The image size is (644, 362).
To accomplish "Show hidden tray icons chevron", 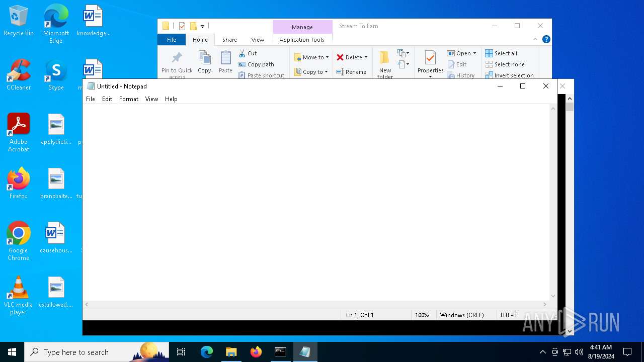I will click(x=542, y=352).
